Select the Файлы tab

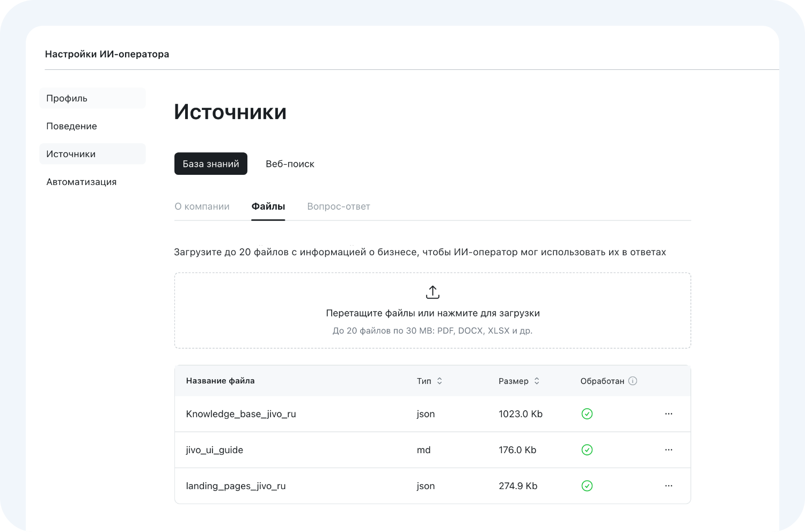click(268, 206)
